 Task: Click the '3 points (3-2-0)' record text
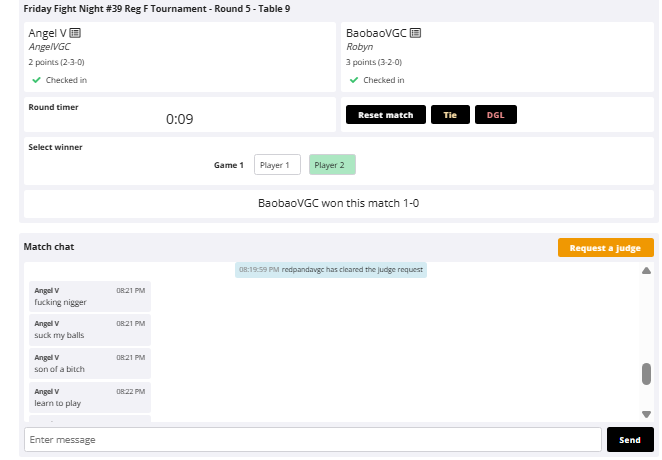pos(374,62)
